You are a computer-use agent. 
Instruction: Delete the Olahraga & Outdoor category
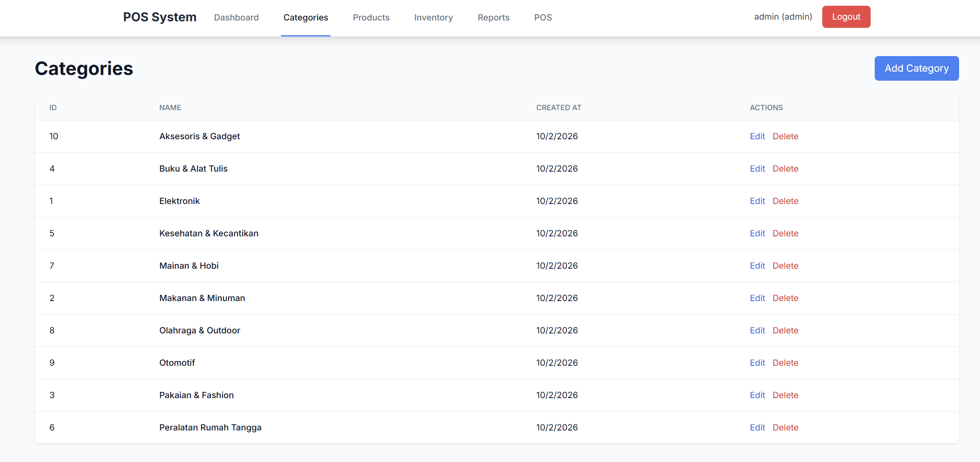tap(785, 331)
